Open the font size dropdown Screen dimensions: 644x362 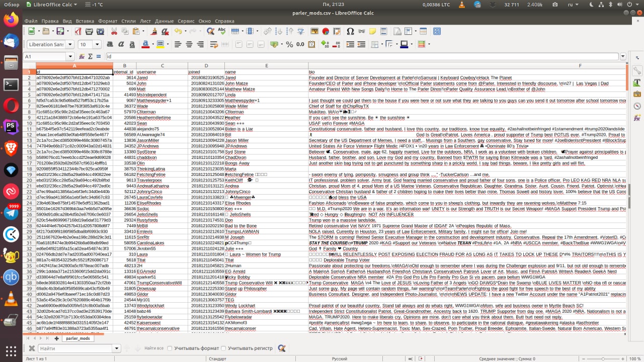[x=97, y=44]
